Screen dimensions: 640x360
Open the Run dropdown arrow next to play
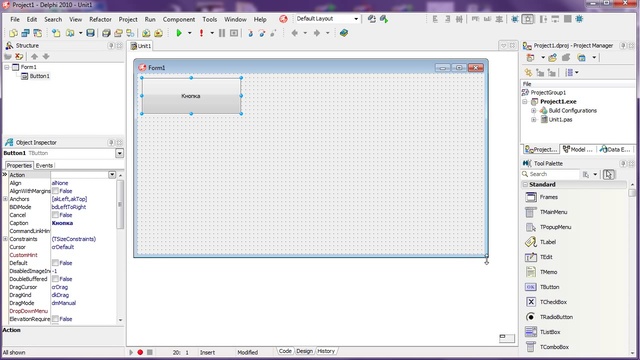pyautogui.click(x=189, y=33)
